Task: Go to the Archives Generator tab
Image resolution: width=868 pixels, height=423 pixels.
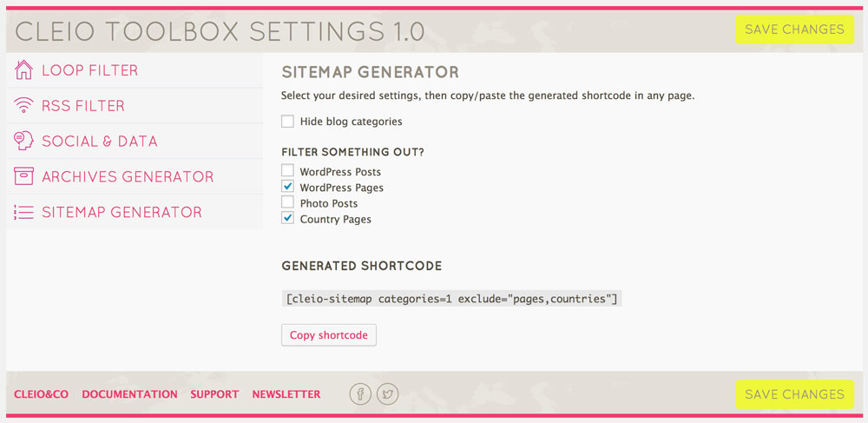Action: [x=135, y=176]
